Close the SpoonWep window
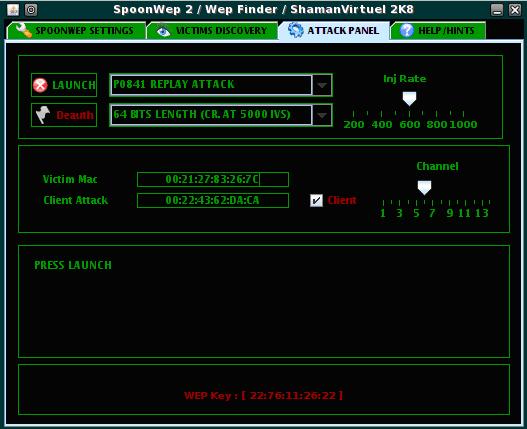The width and height of the screenshot is (527, 429). click(515, 10)
